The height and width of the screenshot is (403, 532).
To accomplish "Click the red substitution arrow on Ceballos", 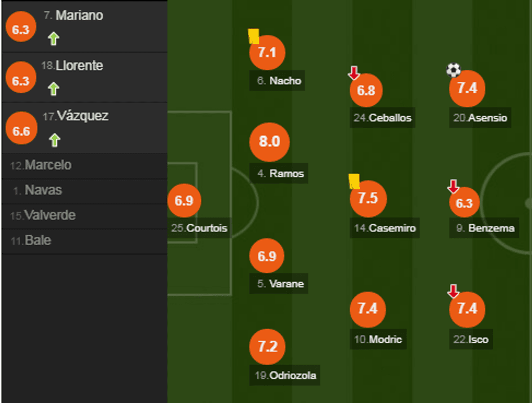I will (x=354, y=73).
